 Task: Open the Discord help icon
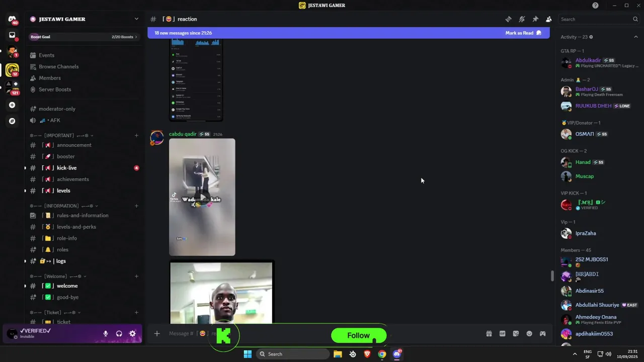(595, 6)
